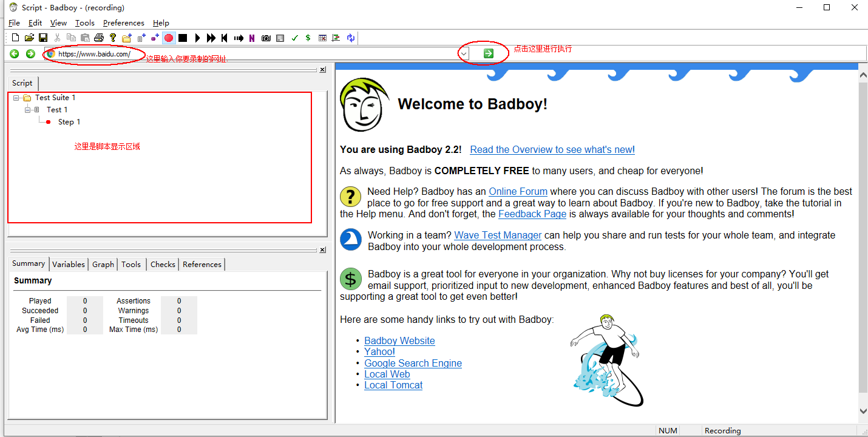The height and width of the screenshot is (437, 868).
Task: Close the Summary panel with its x button
Action: (322, 250)
